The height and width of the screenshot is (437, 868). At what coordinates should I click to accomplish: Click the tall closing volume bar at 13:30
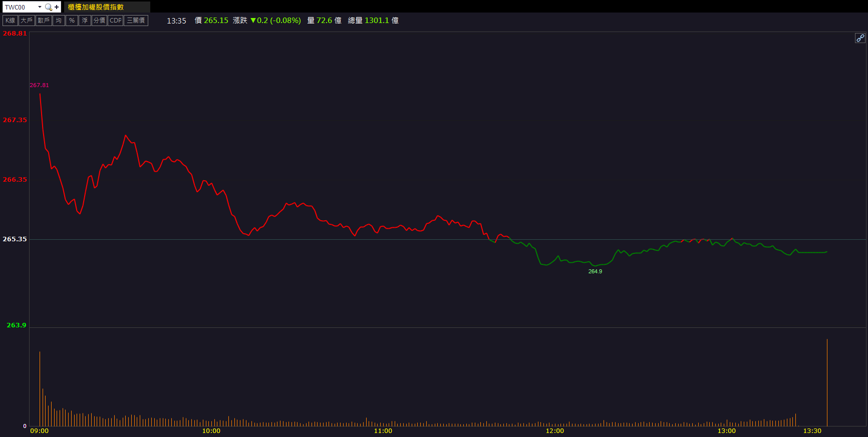(x=827, y=383)
